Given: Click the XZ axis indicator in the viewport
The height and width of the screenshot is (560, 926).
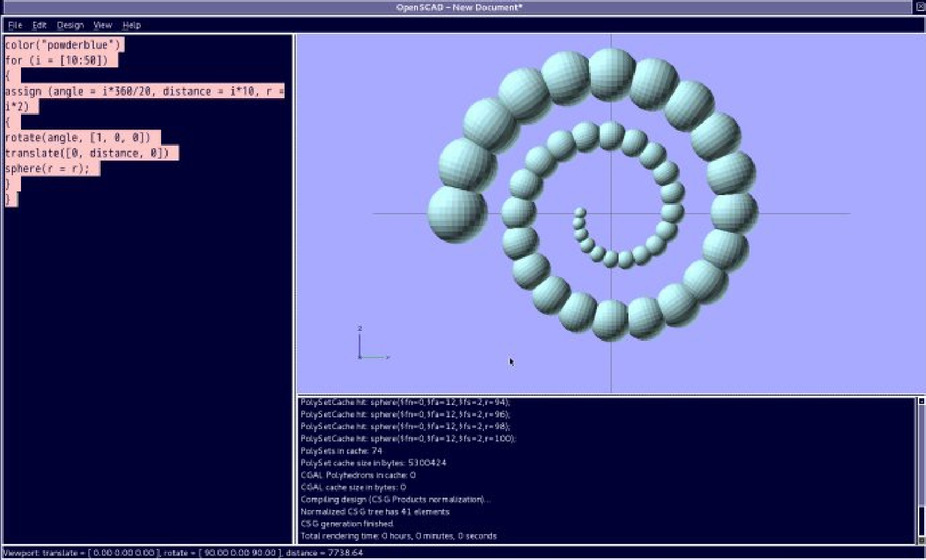Looking at the screenshot, I should pos(370,346).
